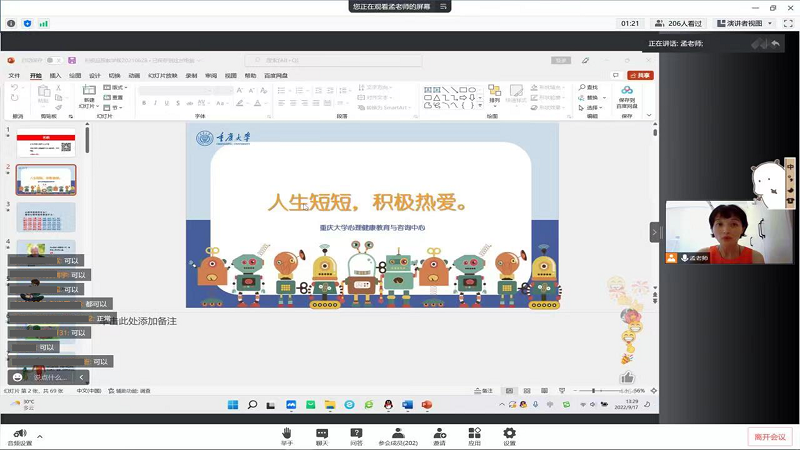
Task: Collapse the PowerPoint ribbon chevron
Action: 649,115
